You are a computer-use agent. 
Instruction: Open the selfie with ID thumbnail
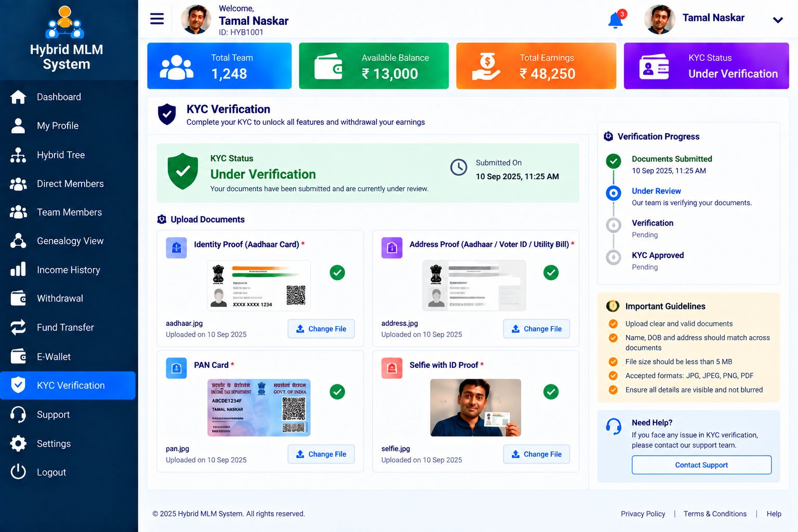(475, 408)
